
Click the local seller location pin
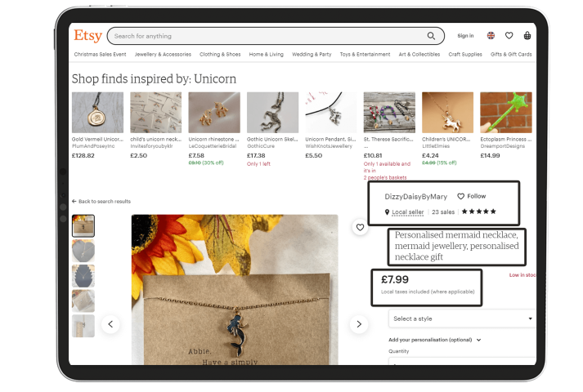387,212
